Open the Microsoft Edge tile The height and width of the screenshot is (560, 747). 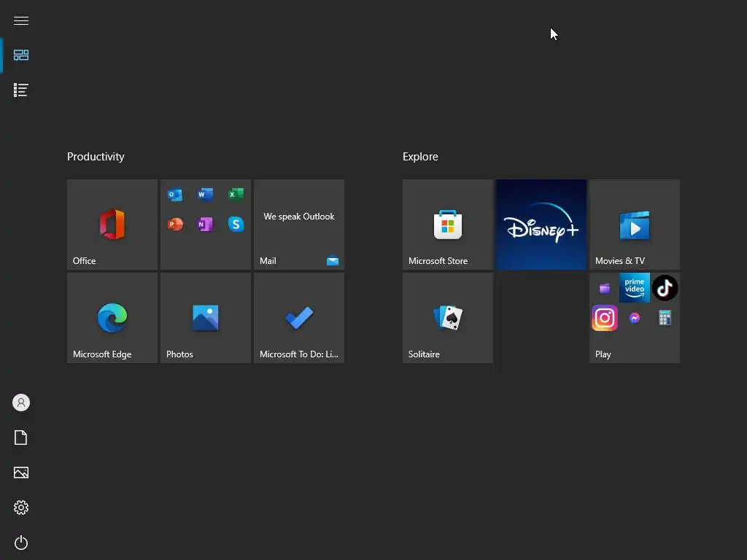(112, 318)
